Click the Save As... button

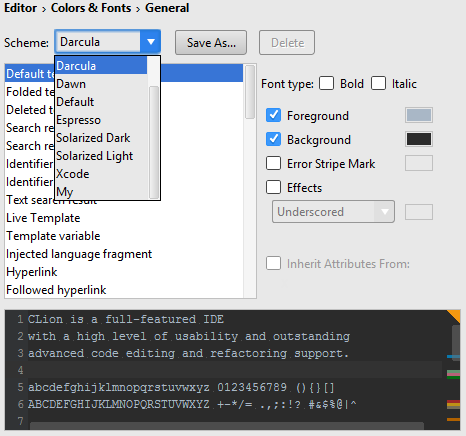pyautogui.click(x=211, y=42)
